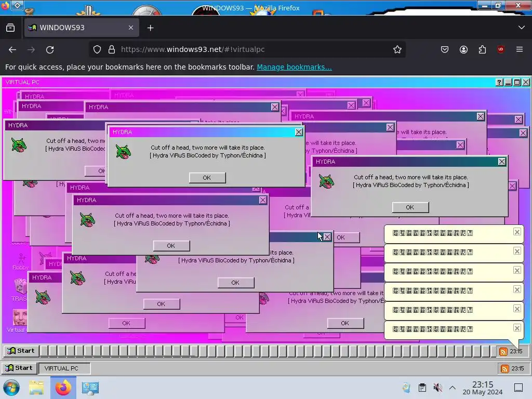Close the right-side HYDRA dialog
Screen dimensions: 532x399
coord(502,162)
